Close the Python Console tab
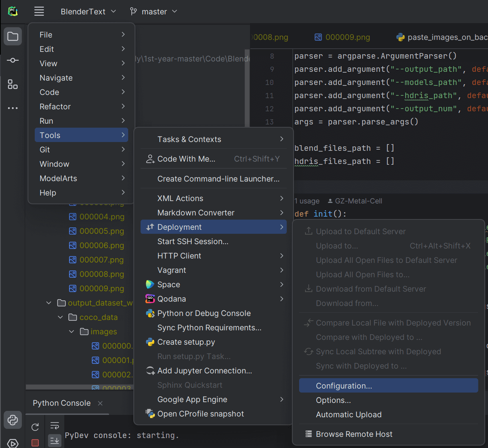The height and width of the screenshot is (448, 488). (100, 403)
